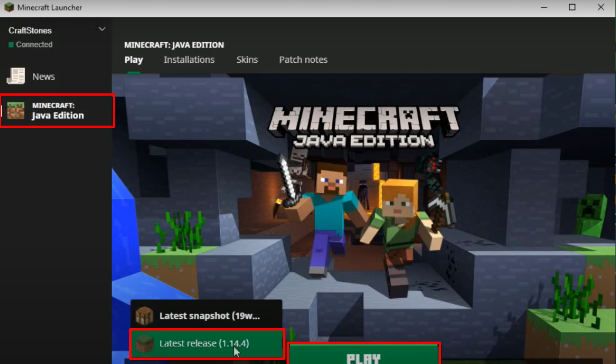
Task: Open the Patch notes tab
Action: pyautogui.click(x=303, y=60)
